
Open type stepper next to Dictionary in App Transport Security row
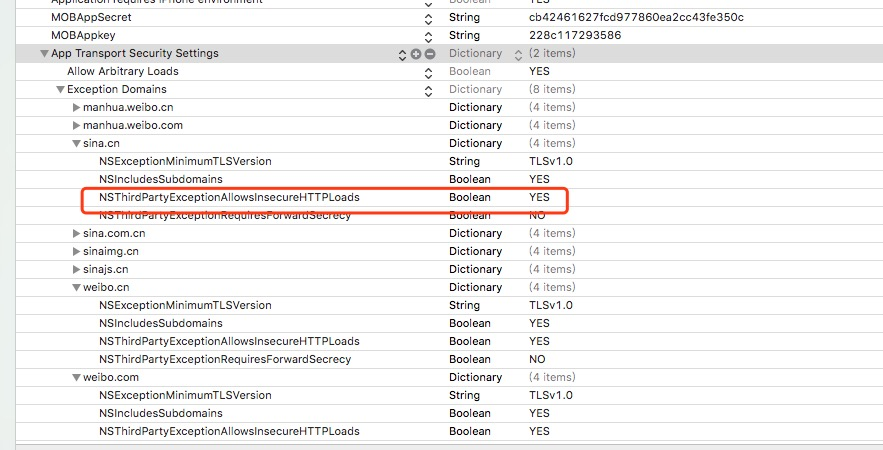click(518, 55)
